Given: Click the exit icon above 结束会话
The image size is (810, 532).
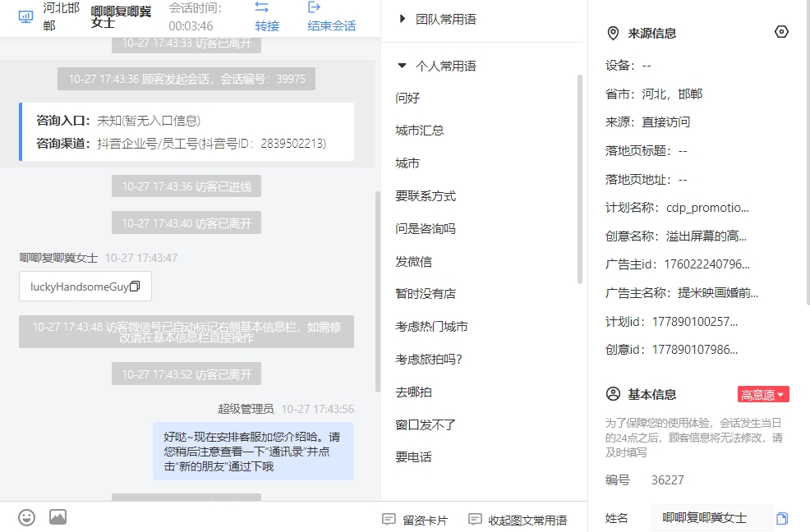Looking at the screenshot, I should tap(314, 7).
